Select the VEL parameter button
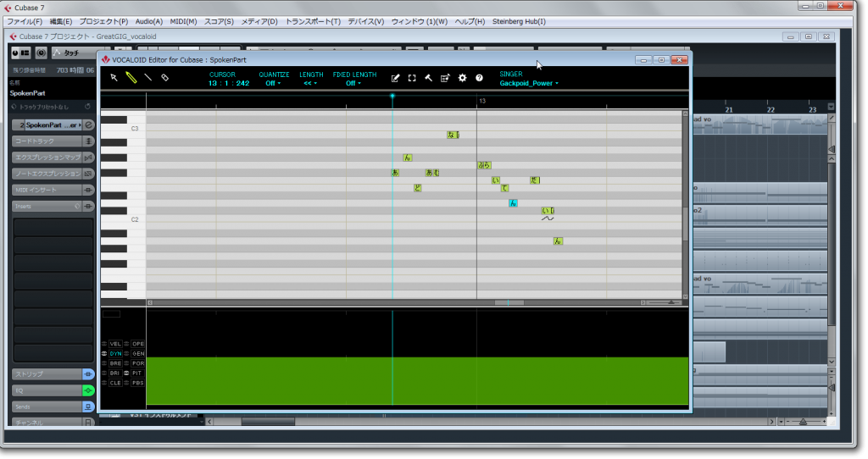Screen dimensions: 868x459 (115, 344)
